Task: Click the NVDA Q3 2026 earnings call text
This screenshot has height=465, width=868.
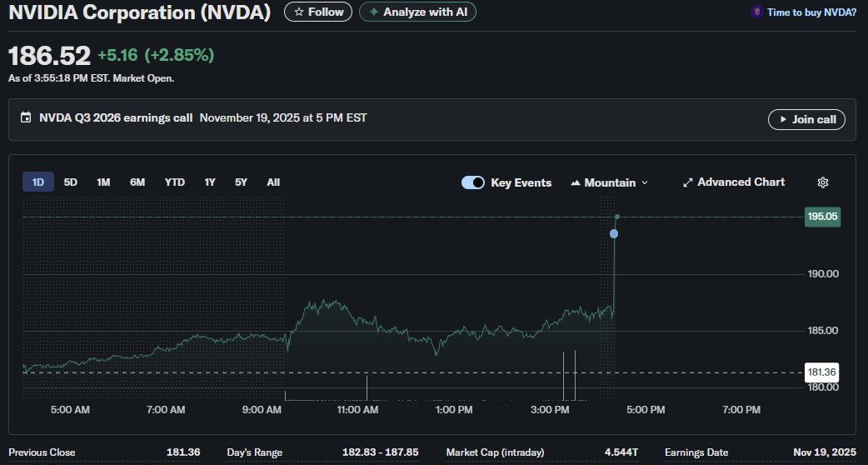Action: 116,117
